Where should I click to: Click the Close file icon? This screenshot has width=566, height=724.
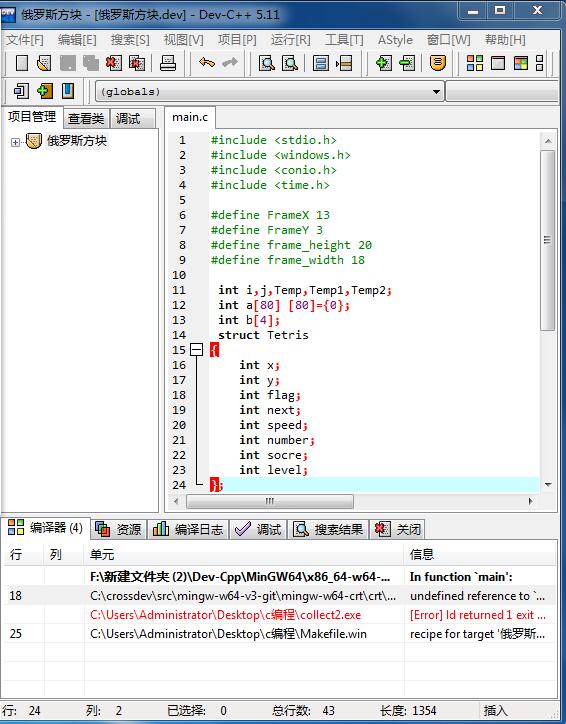[x=114, y=63]
